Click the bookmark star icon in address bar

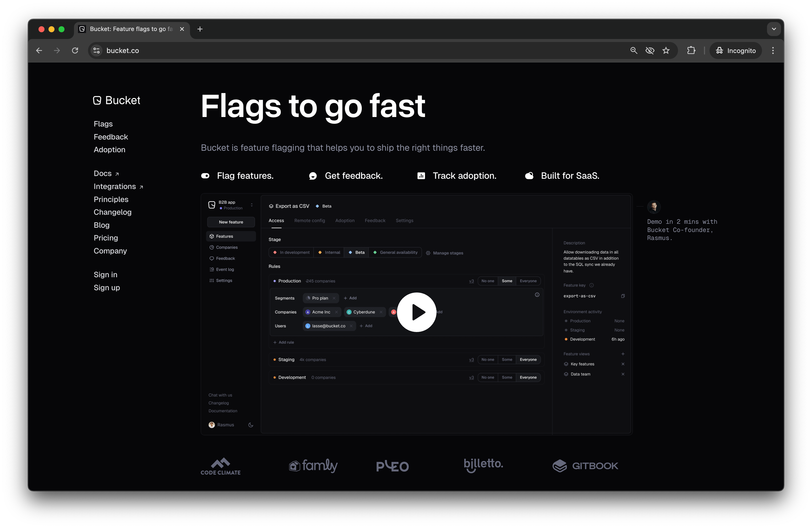666,50
